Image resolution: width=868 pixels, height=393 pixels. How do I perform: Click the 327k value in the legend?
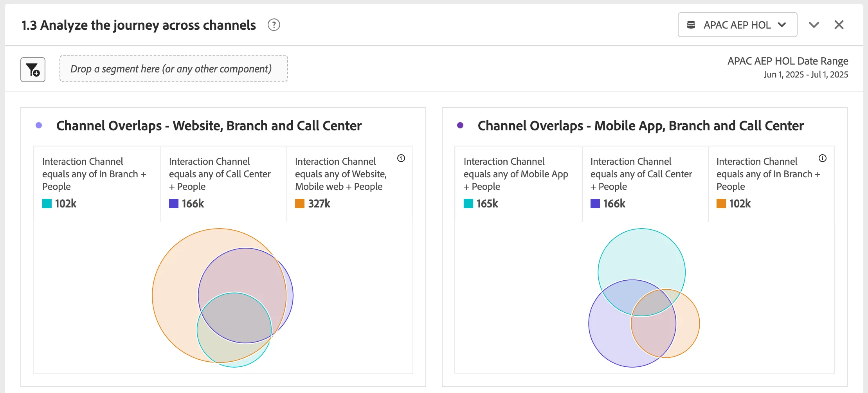[x=319, y=204]
